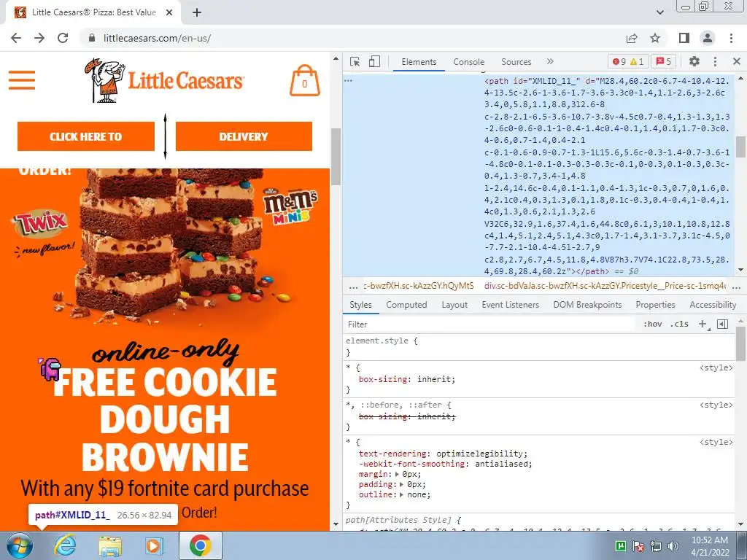Open the DOM Breakpoints tab
Viewport: 747px width, 560px height.
[x=587, y=305]
